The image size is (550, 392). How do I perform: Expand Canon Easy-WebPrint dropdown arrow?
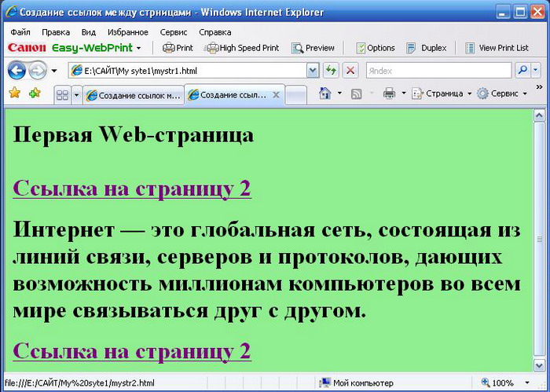point(138,48)
